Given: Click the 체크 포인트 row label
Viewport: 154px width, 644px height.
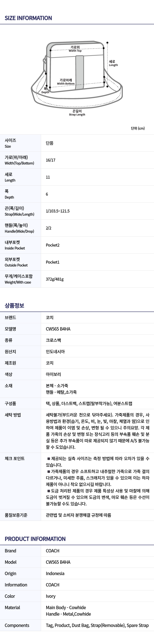Looking at the screenshot, I should [15, 458].
